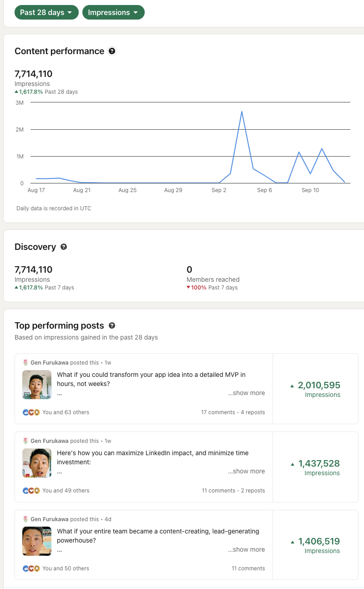Open reactions 'You and 63 others'
364x589 pixels.
(x=66, y=412)
